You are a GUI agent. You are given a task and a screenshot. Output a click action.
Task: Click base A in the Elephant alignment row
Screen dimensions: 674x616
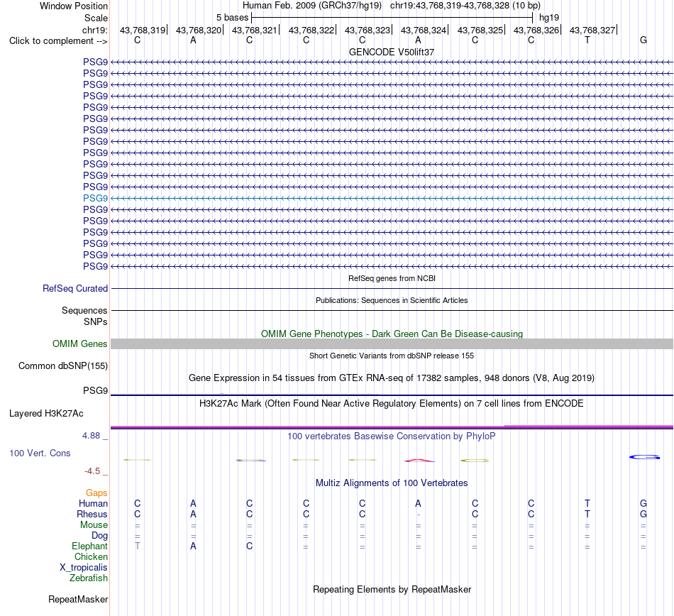(x=194, y=546)
